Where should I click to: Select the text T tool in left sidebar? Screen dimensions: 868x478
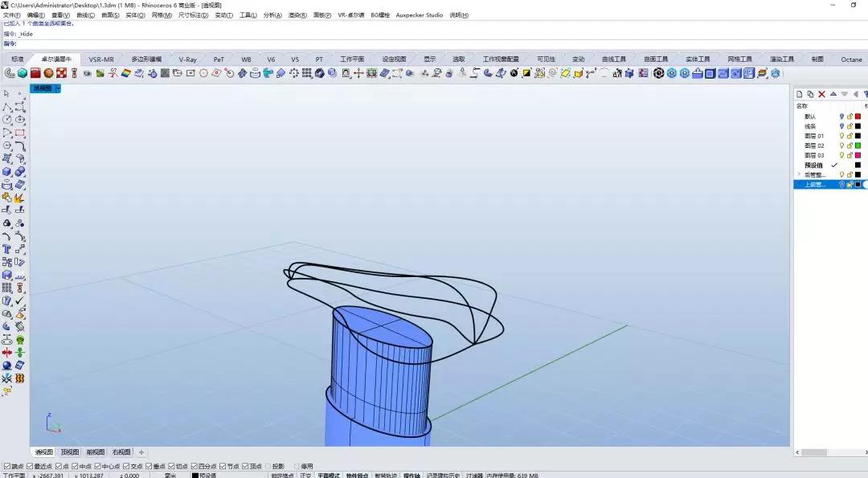6,249
